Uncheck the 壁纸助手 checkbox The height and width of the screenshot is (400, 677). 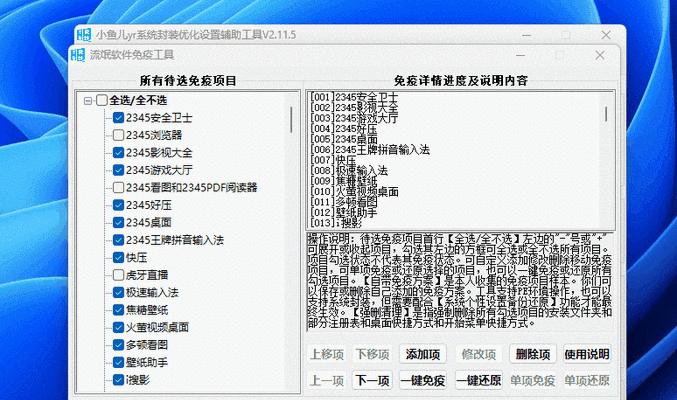[x=118, y=362]
